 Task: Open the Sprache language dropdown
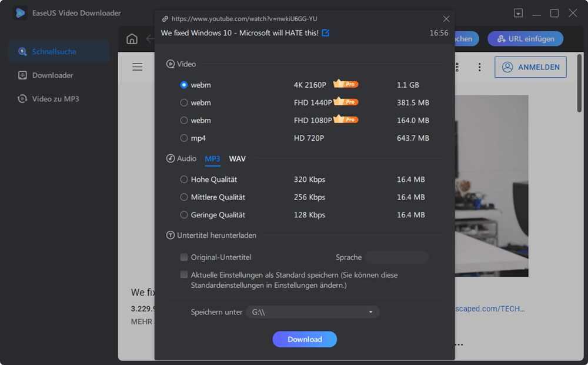click(x=397, y=257)
